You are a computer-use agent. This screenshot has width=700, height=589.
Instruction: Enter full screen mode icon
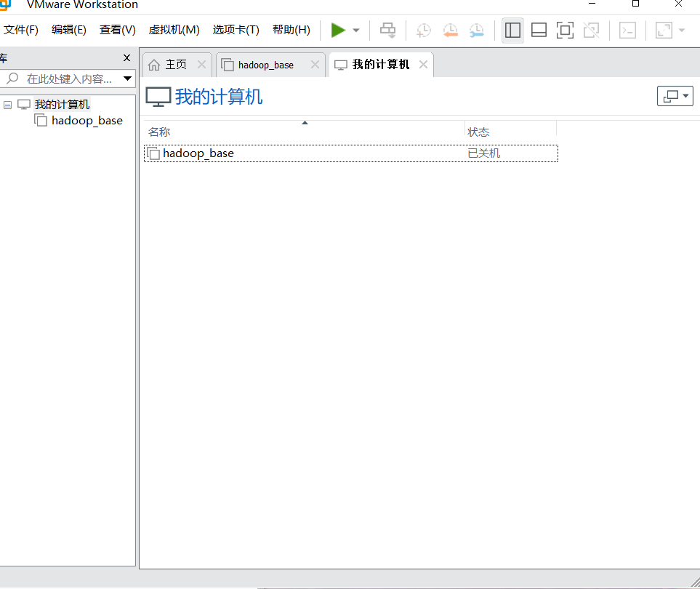click(x=566, y=31)
